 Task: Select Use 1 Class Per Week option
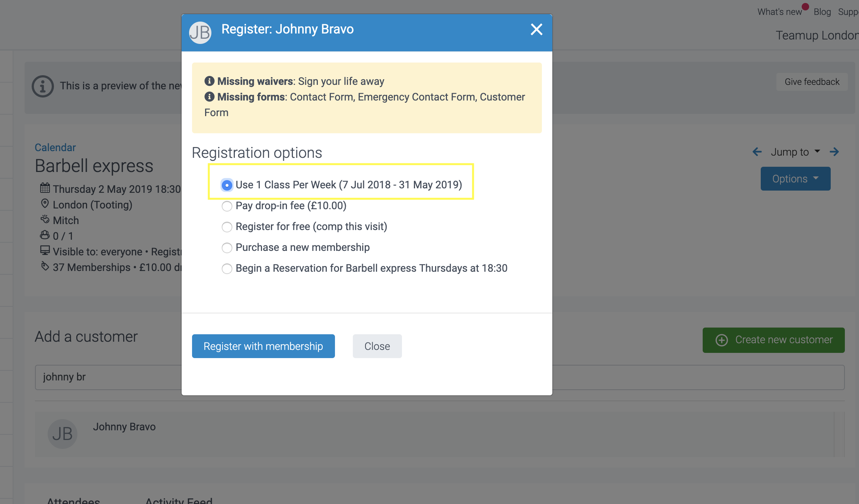[x=227, y=185]
